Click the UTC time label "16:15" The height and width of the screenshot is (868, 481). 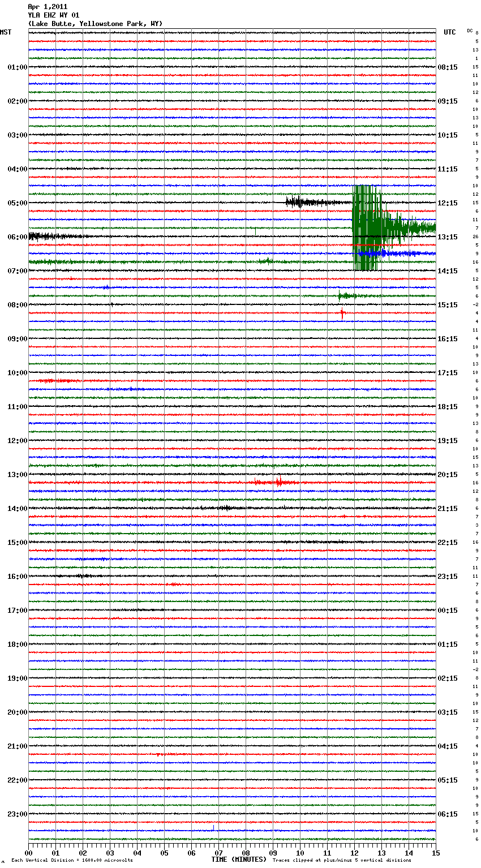click(x=448, y=339)
